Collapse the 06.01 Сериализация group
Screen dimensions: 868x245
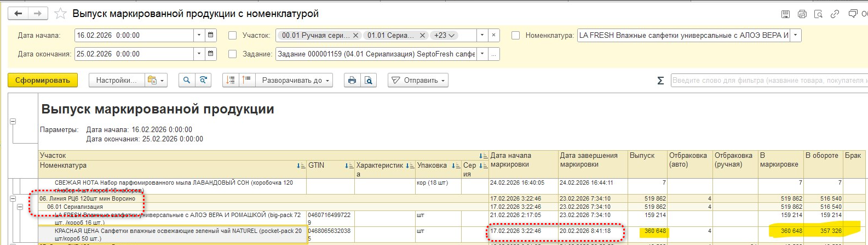pyautogui.click(x=20, y=207)
